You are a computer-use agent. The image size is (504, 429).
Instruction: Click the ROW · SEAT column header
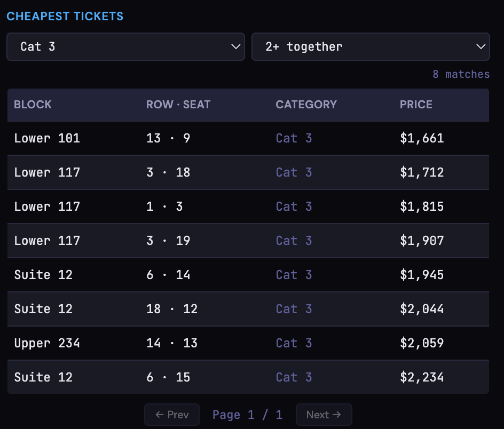point(178,105)
